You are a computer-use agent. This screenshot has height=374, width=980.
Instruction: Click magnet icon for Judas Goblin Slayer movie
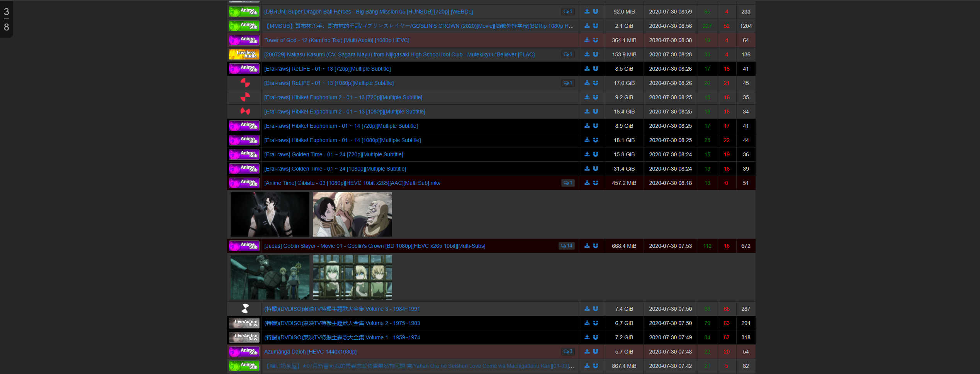(596, 246)
